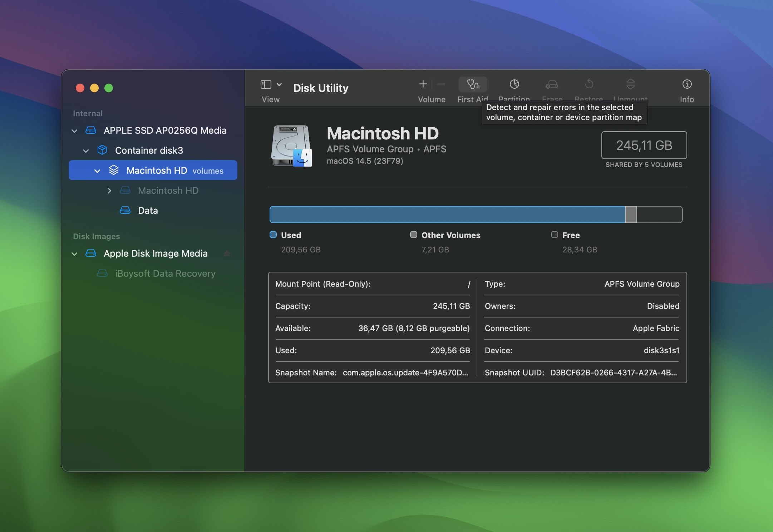This screenshot has height=532, width=773.
Task: Click the APPLE SSD drive icon
Action: pos(91,130)
